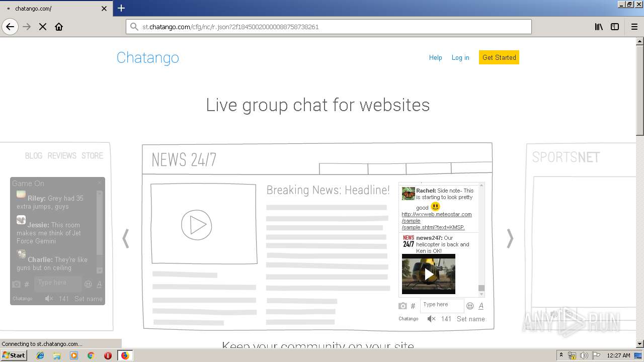Click Set name in Game On chat
The image size is (644, 362).
click(89, 299)
